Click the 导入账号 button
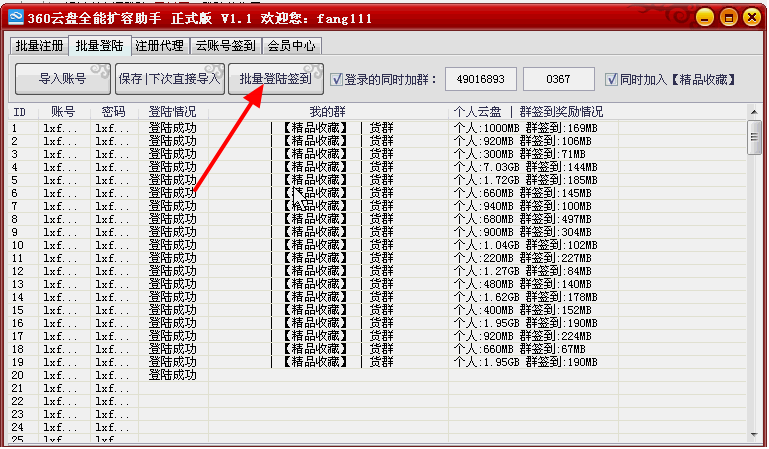769x449 pixels. (63, 79)
